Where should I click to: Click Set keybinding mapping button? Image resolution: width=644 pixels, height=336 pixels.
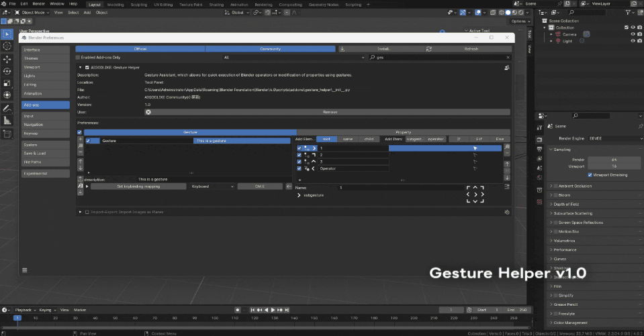138,186
